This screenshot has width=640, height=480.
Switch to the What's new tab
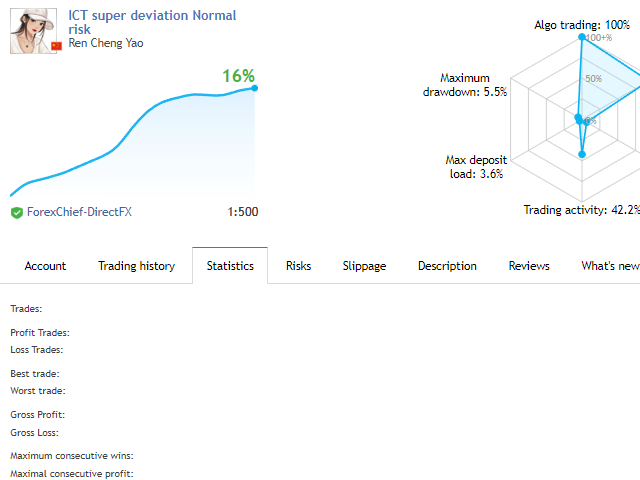tap(610, 266)
